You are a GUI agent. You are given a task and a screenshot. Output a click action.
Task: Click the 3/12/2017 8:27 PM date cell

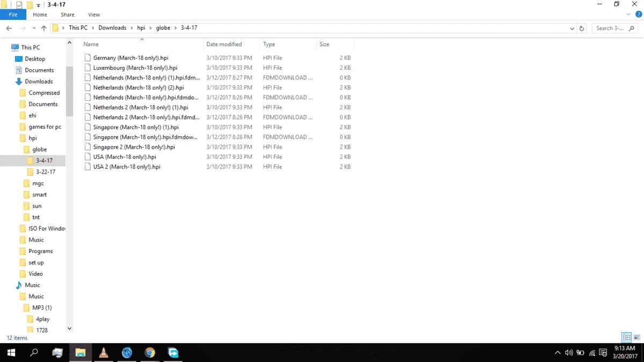(x=229, y=78)
